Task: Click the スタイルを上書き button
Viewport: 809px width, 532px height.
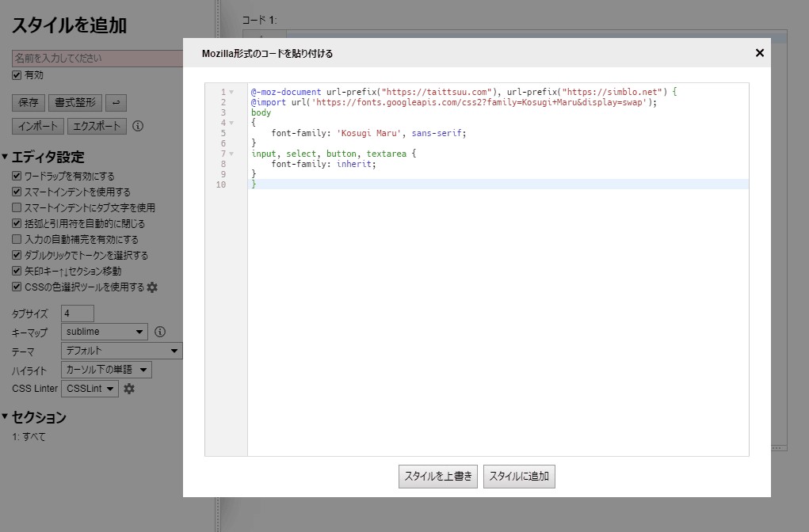Action: (x=438, y=477)
